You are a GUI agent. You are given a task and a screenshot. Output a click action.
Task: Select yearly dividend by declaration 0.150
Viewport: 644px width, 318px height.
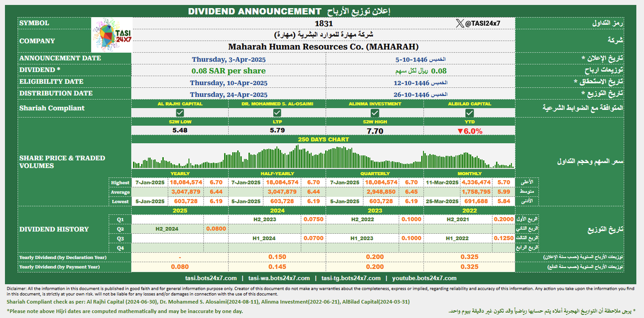pyautogui.click(x=276, y=257)
